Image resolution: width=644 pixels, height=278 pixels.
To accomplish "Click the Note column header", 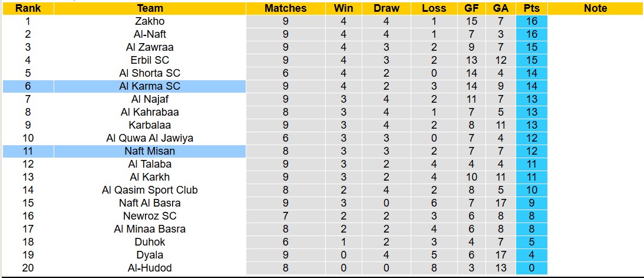I will pyautogui.click(x=595, y=8).
